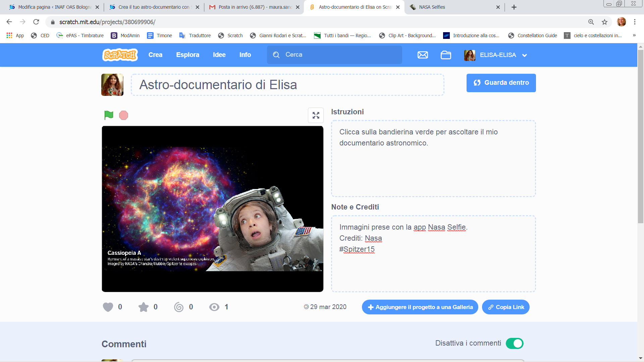The image size is (644, 362).
Task: Click the green flag to start project
Action: [109, 115]
